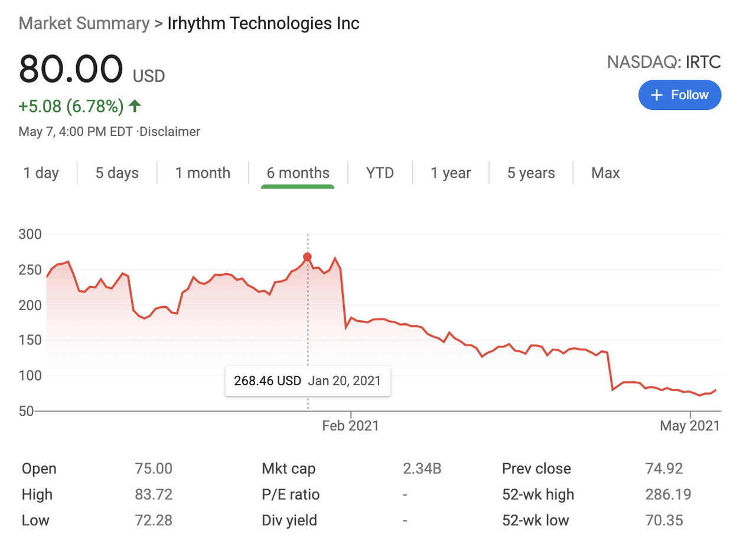Click the green up arrow icon
This screenshot has width=756, height=546.
[x=135, y=106]
